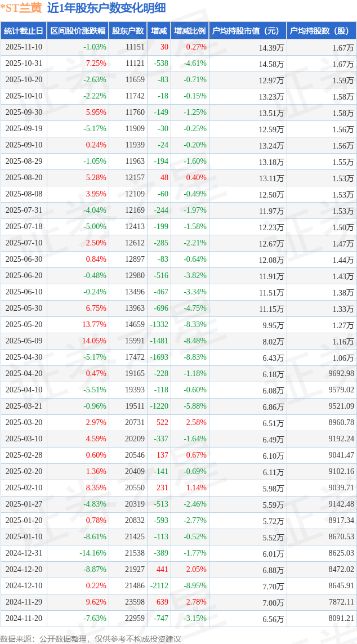Click the 近1年股东户数变化明细 heading text
Image resolution: width=357 pixels, height=644 pixels.
pos(106,8)
